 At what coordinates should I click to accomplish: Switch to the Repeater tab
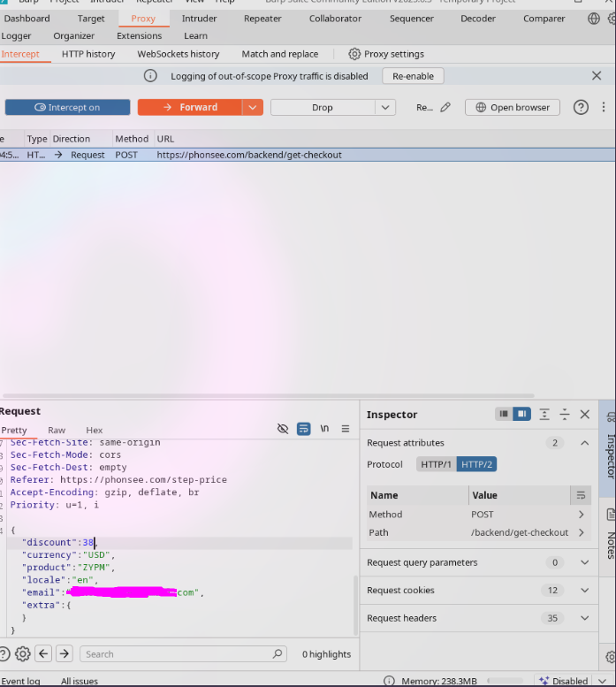coord(262,19)
